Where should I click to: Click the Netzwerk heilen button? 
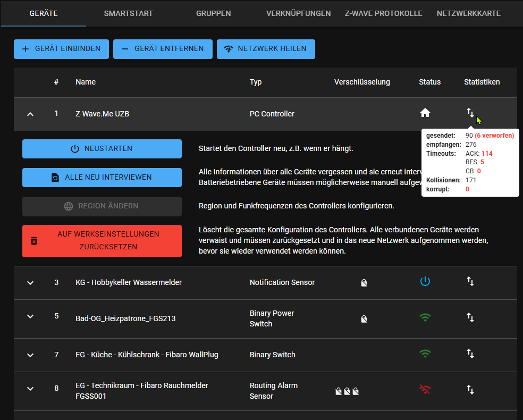click(266, 49)
